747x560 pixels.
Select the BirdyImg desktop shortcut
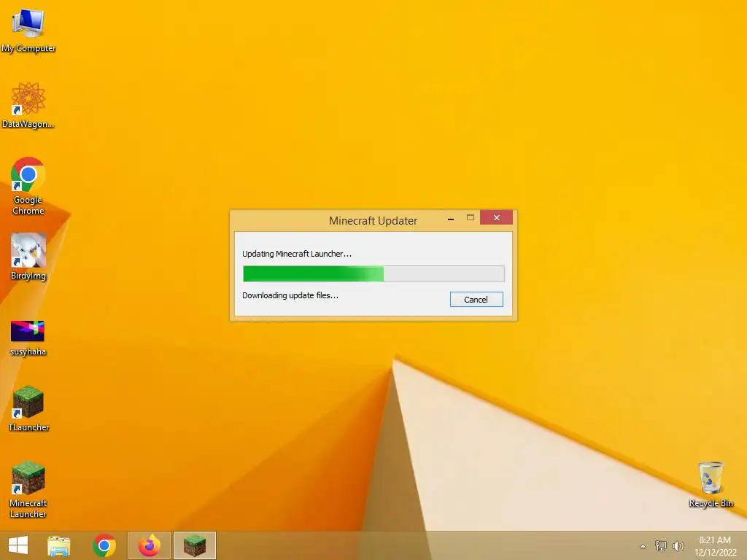(x=28, y=256)
